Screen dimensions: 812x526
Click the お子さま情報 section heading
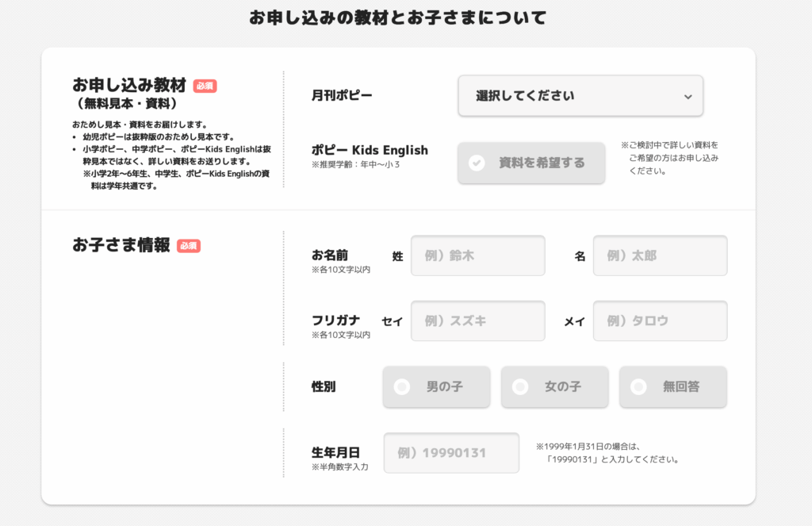coord(121,244)
